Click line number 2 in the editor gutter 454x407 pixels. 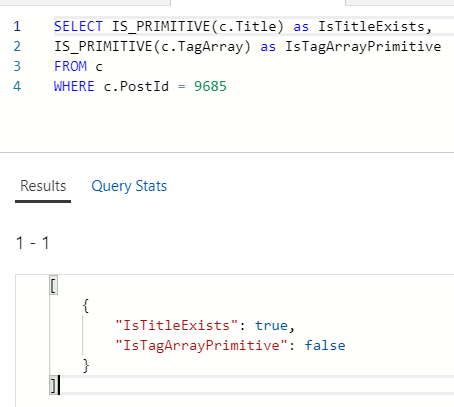(x=17, y=46)
